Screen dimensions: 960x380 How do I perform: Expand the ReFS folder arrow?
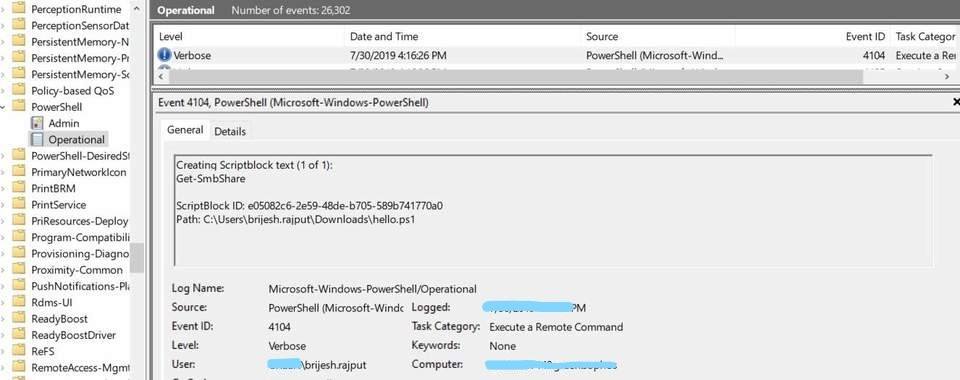coord(4,351)
